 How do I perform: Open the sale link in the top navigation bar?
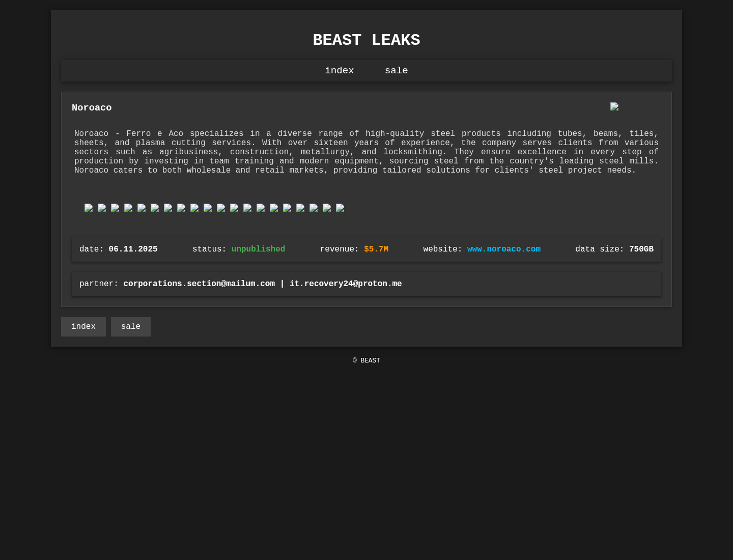396,71
